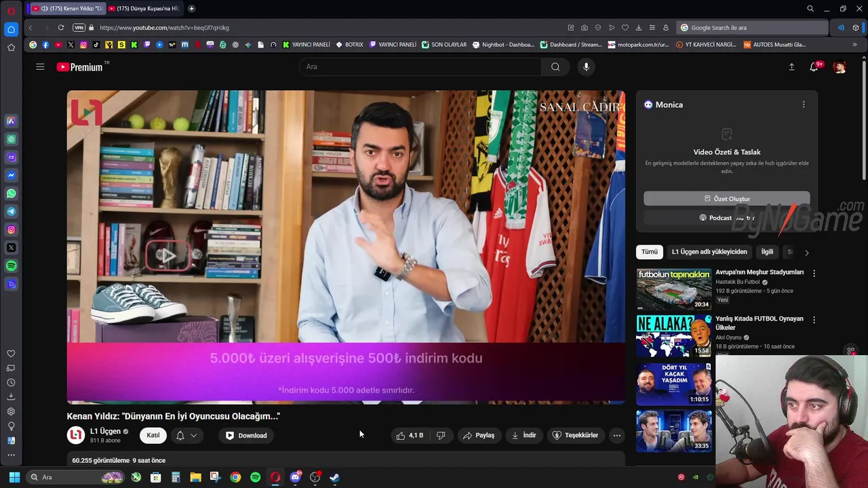Open Windows Start menu
This screenshot has width=868, height=488.
click(x=14, y=477)
